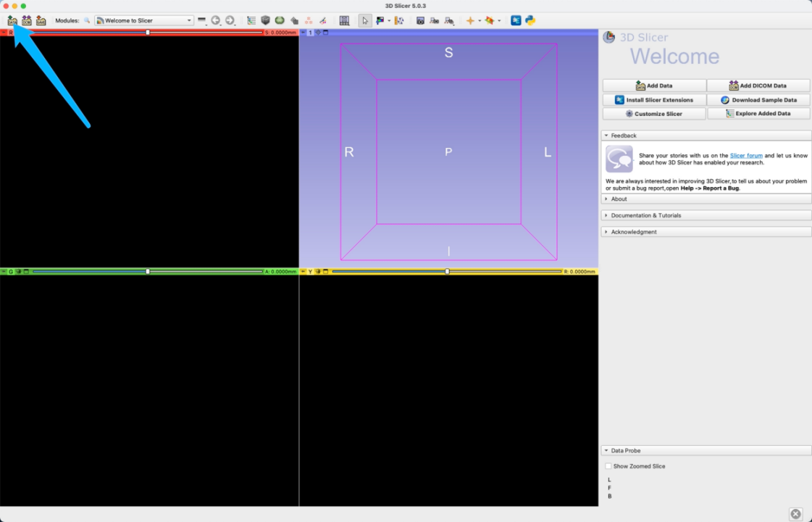Open the view layout selector icon

tap(344, 21)
